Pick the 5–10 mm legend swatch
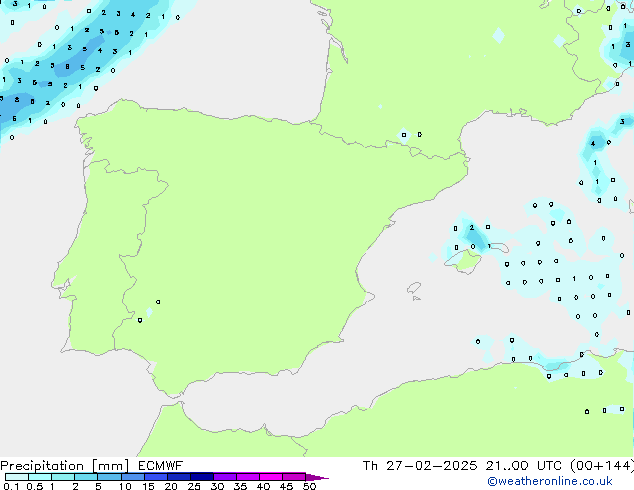This screenshot has height=490, width=634. pos(109,477)
